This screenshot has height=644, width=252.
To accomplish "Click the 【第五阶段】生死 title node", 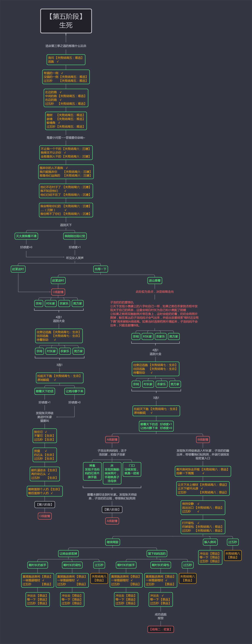I will (66, 21).
